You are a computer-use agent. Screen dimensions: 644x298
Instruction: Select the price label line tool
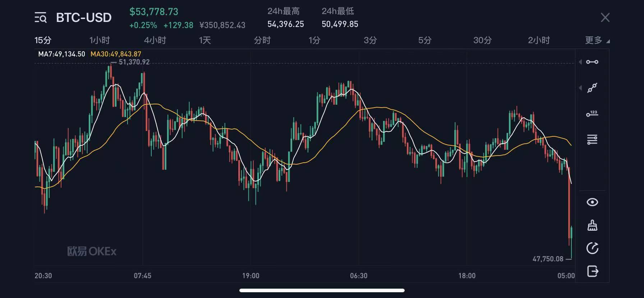(x=592, y=114)
